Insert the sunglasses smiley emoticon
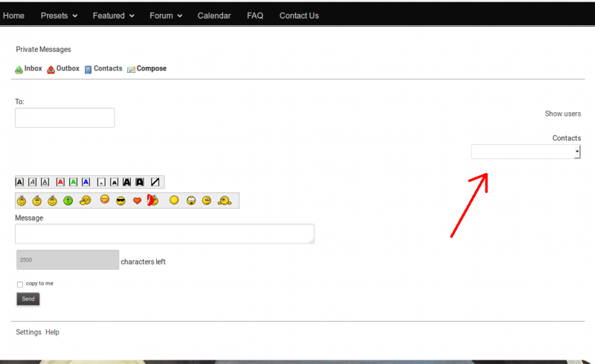 click(x=120, y=201)
